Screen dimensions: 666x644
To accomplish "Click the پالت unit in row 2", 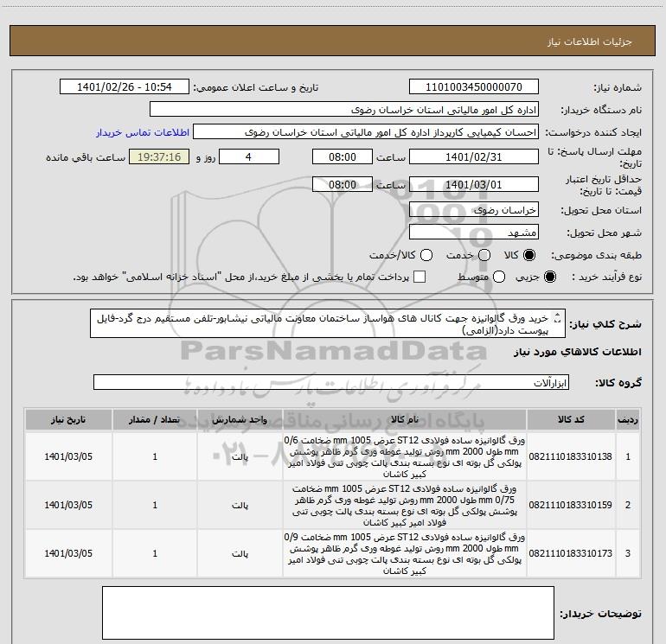I will tap(240, 506).
